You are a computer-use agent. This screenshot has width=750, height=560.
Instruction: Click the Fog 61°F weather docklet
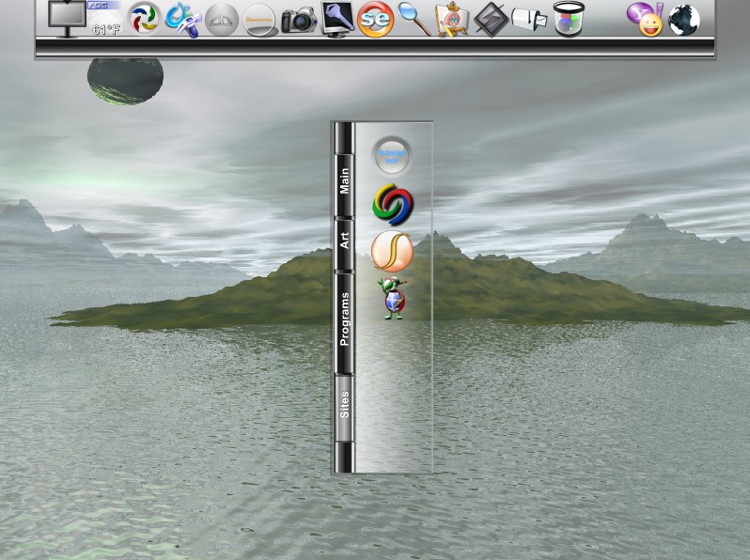pyautogui.click(x=104, y=19)
